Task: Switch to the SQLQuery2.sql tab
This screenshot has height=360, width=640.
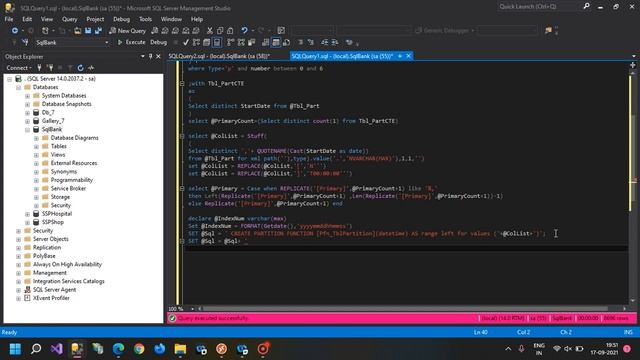Action: point(220,56)
